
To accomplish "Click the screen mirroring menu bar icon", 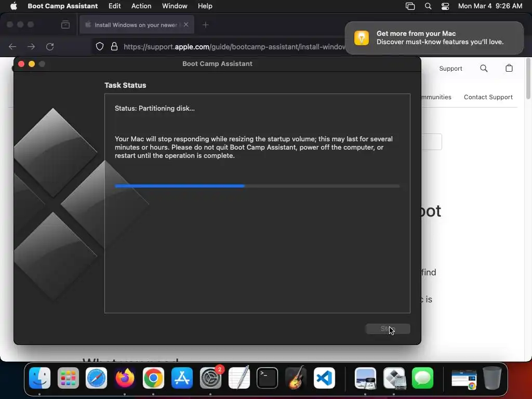I will [x=410, y=6].
